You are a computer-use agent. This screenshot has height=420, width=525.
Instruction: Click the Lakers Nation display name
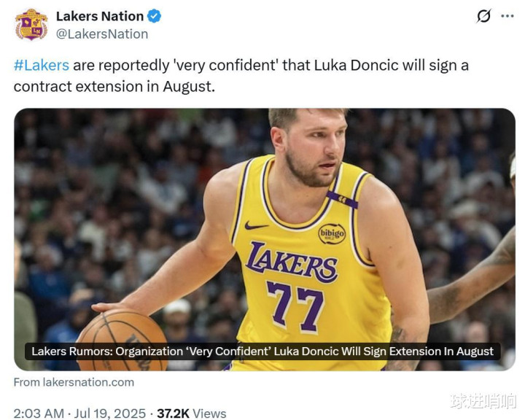point(100,16)
